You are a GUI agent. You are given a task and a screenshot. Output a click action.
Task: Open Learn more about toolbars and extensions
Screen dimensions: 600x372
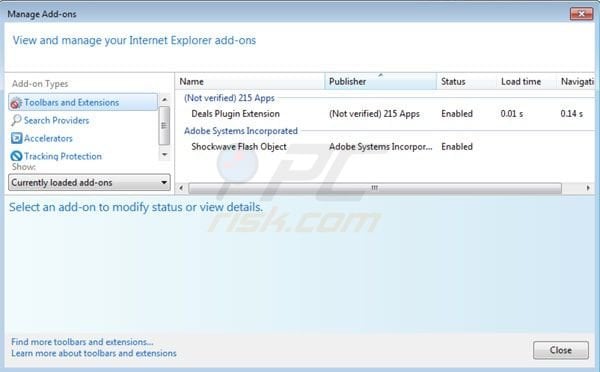(x=94, y=353)
